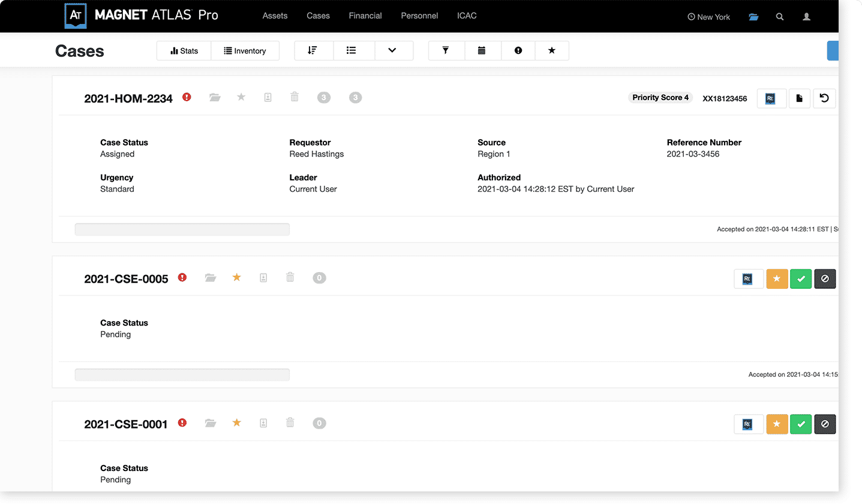Viewport: 862px width, 504px height.
Task: Click the 0 badge on 2021-CSE-0005
Action: (319, 277)
